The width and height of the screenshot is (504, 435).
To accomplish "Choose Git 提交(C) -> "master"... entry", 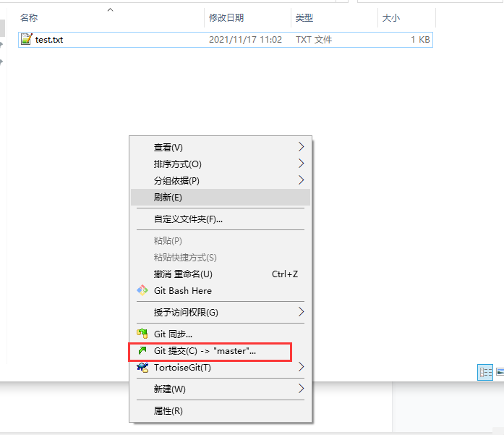I will pyautogui.click(x=221, y=351).
